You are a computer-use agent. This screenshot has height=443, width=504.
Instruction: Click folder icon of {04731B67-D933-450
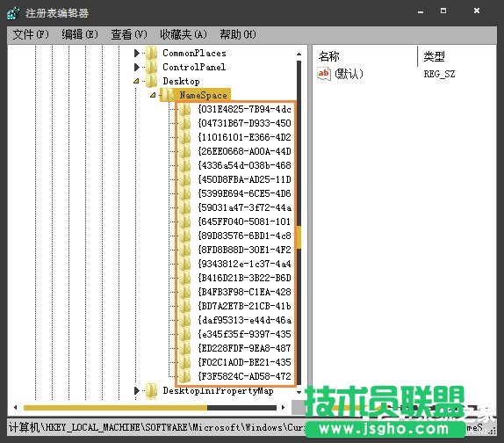coord(184,123)
